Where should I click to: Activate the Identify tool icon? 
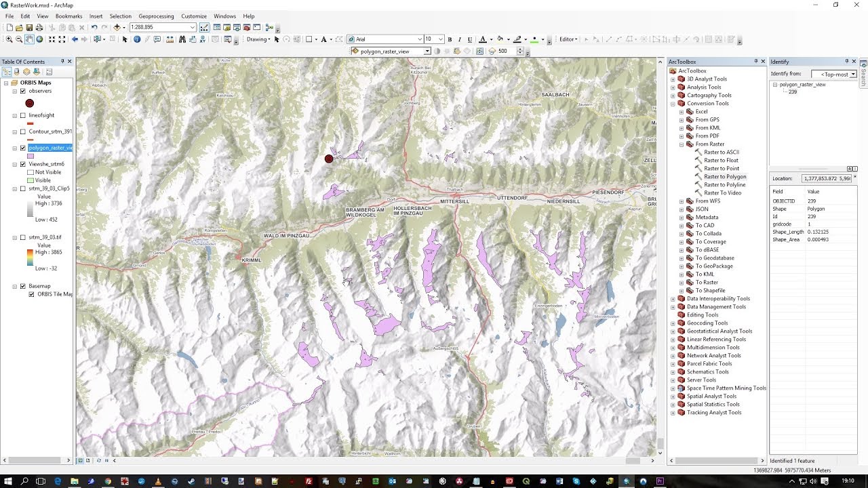click(137, 39)
